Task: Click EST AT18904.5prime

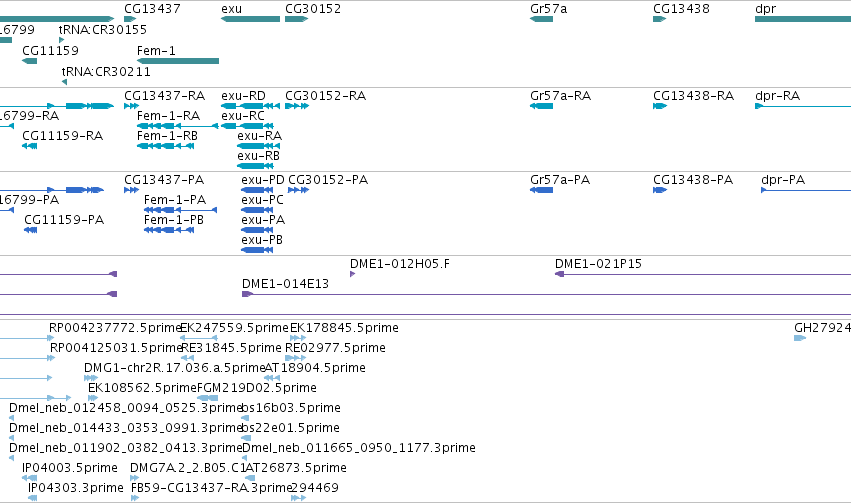Action: [315, 368]
